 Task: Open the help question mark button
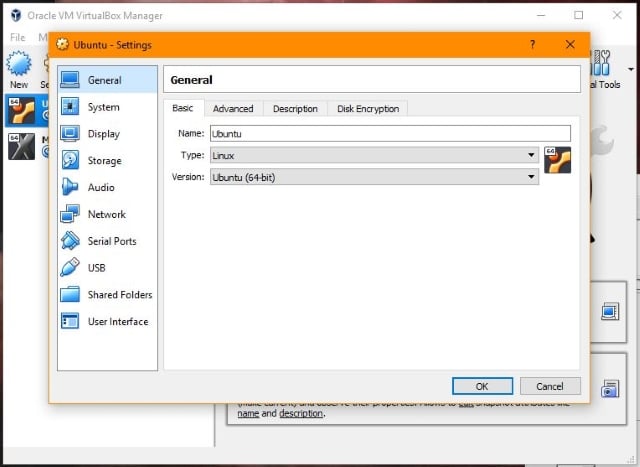tap(532, 44)
